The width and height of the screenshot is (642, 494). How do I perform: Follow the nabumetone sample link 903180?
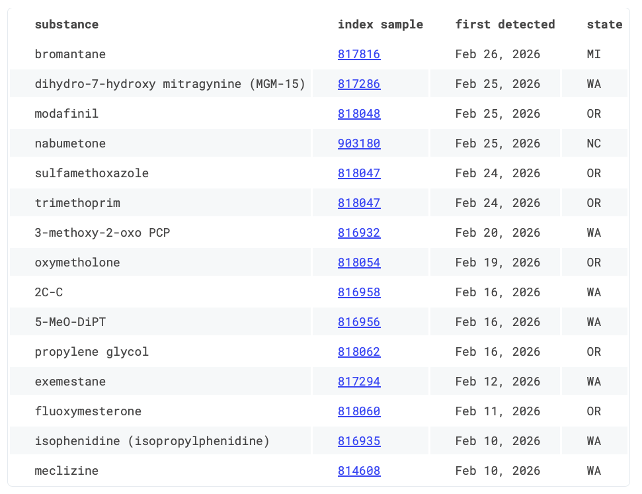pyautogui.click(x=358, y=144)
